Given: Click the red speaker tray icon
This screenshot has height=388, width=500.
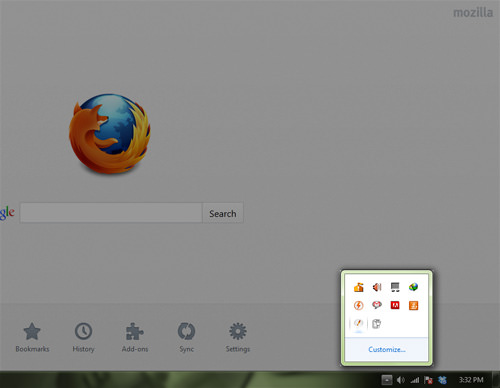Looking at the screenshot, I should tap(377, 287).
